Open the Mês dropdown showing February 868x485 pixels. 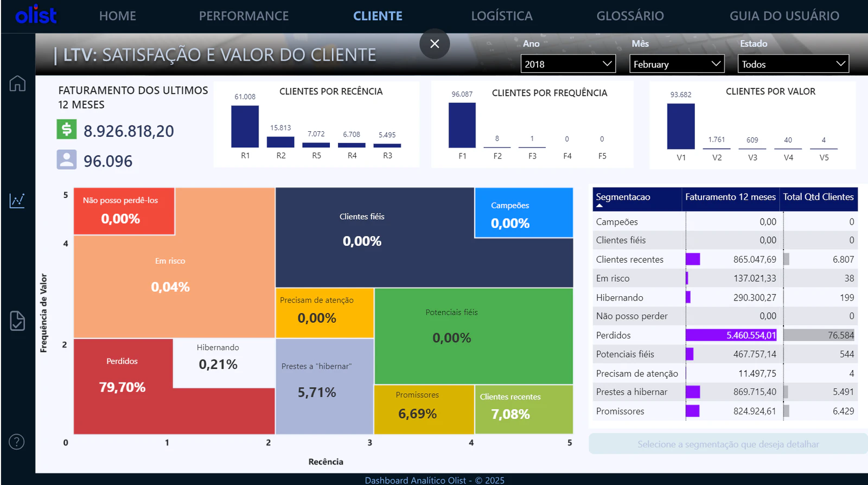click(x=677, y=64)
